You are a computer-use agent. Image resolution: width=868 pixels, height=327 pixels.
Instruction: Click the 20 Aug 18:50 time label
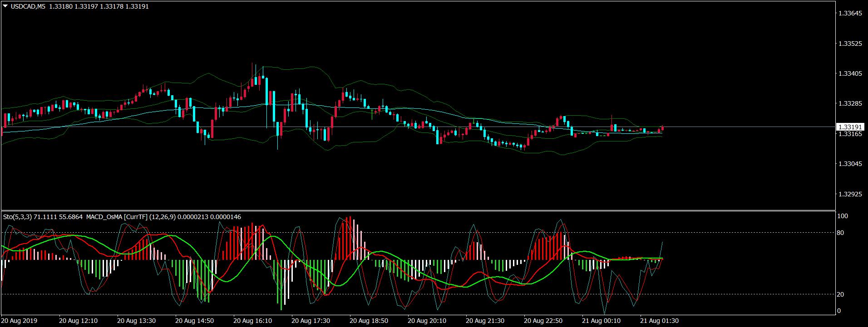pyautogui.click(x=369, y=321)
